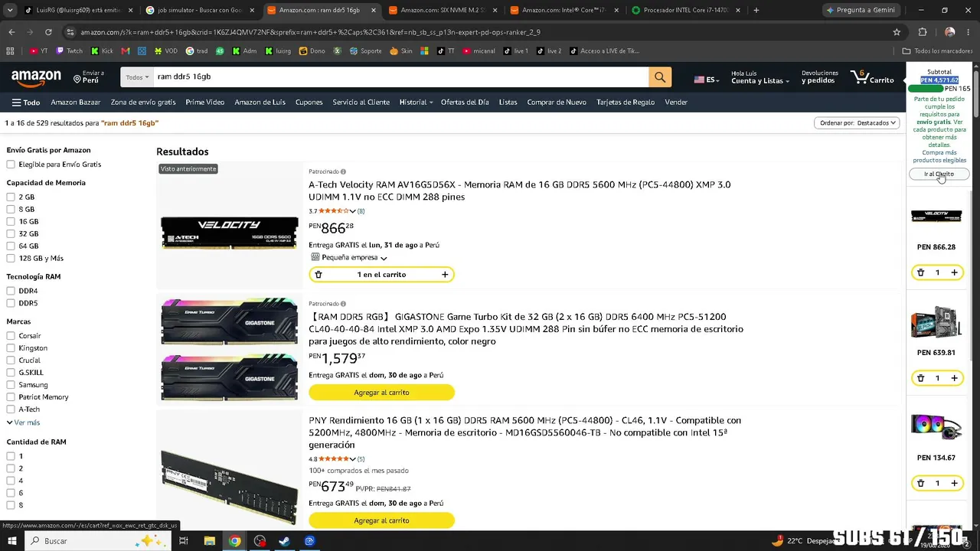Delete the PEN 639.81 sidebar cart item
The image size is (980, 551).
[x=920, y=378]
